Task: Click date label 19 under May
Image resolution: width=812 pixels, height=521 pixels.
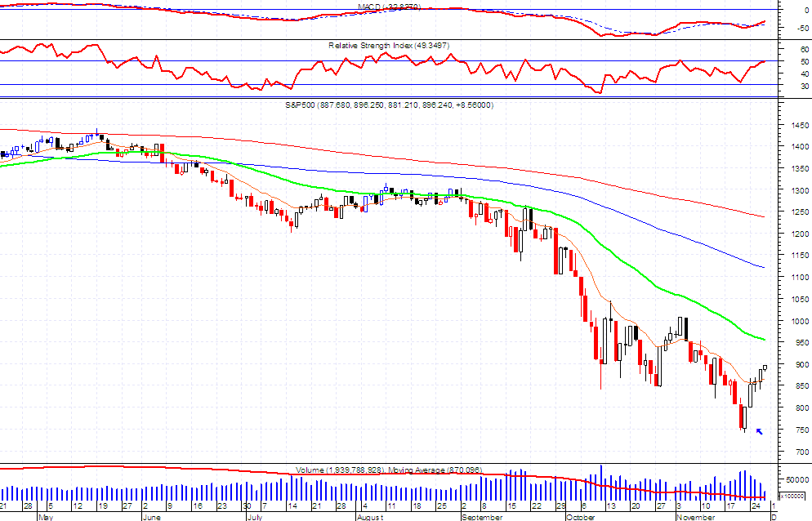Action: 103,506
